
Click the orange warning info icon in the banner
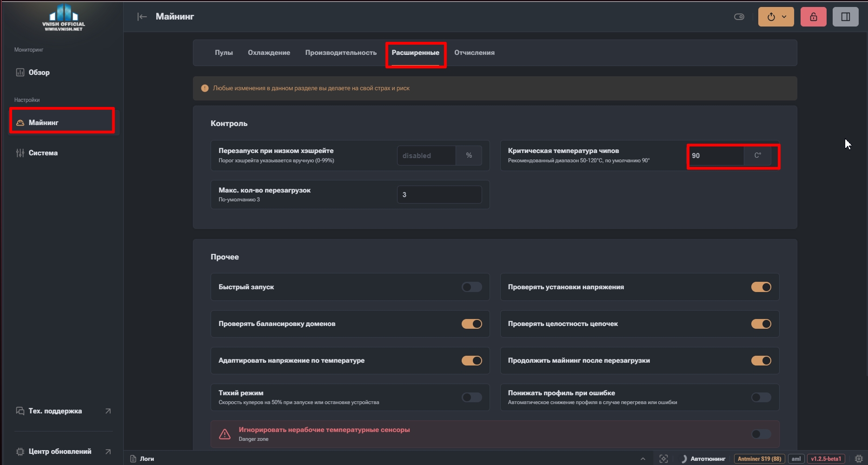[x=205, y=88]
